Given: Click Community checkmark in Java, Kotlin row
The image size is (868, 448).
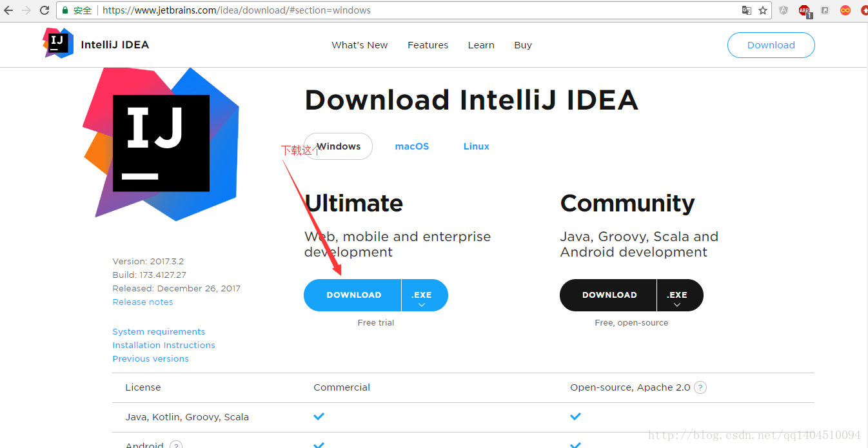Looking at the screenshot, I should [x=575, y=416].
